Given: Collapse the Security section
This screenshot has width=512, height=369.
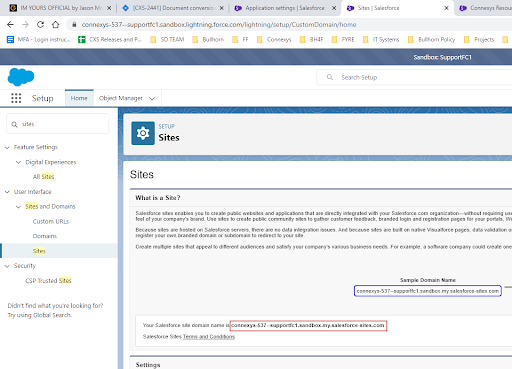Looking at the screenshot, I should 7,266.
